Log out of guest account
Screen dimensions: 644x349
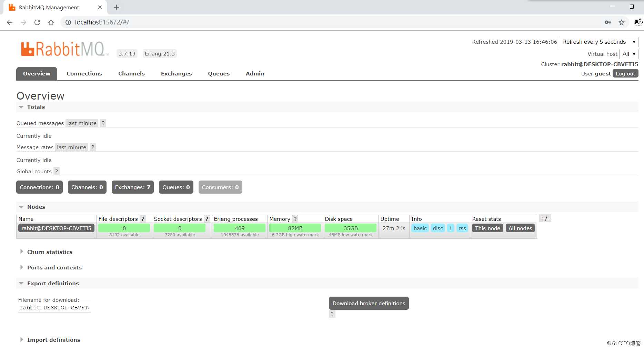[x=625, y=73]
